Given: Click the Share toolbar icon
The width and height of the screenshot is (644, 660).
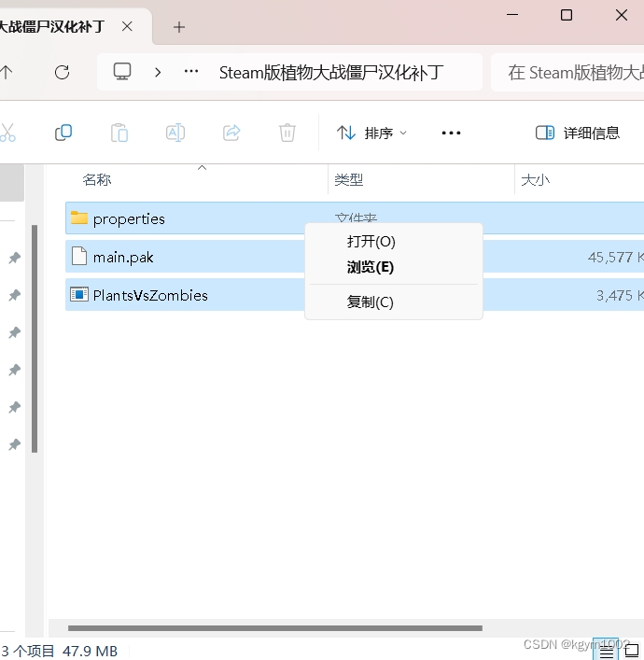Looking at the screenshot, I should pos(231,133).
